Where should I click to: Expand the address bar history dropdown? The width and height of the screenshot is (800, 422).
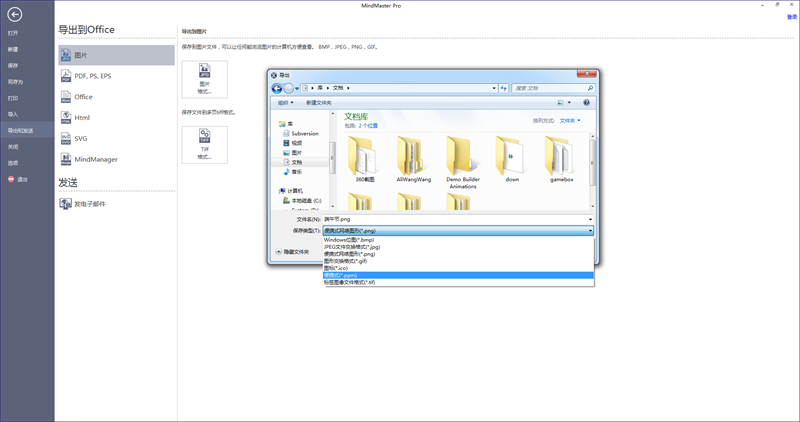click(494, 88)
